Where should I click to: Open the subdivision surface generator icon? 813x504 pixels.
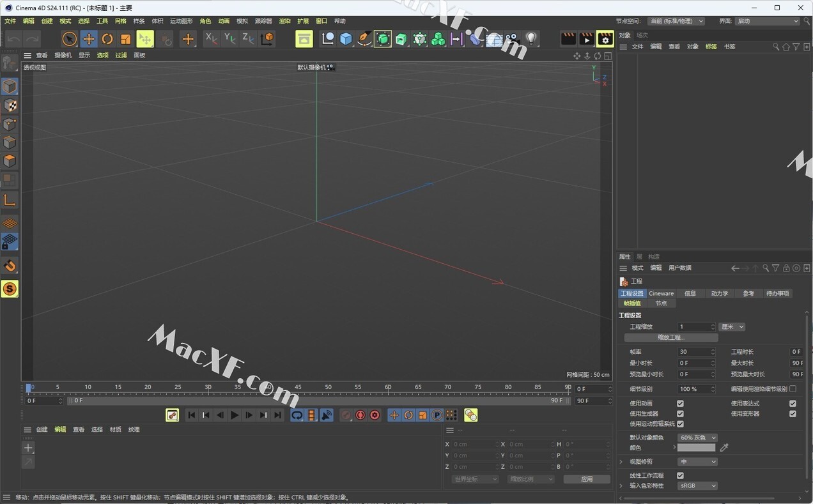[383, 39]
